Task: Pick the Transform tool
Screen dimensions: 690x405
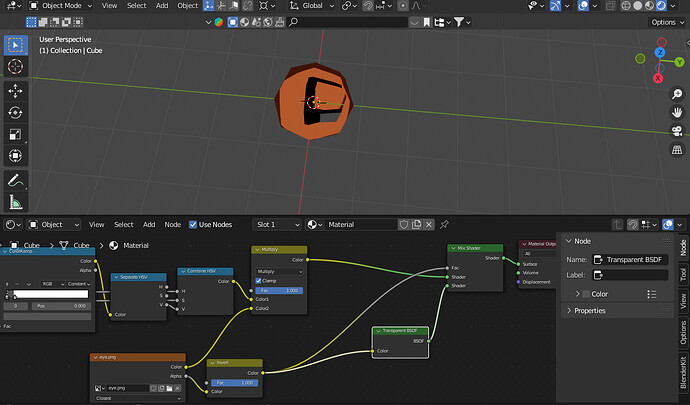Action: point(15,156)
